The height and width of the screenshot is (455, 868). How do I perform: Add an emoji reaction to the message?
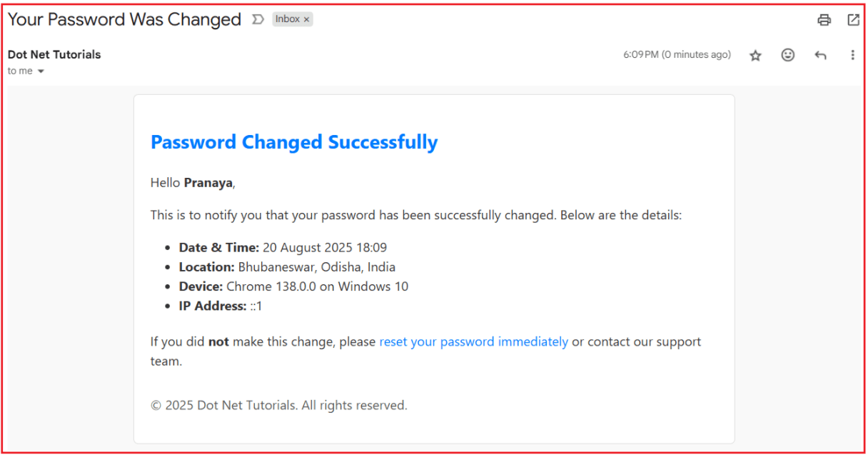click(x=787, y=55)
